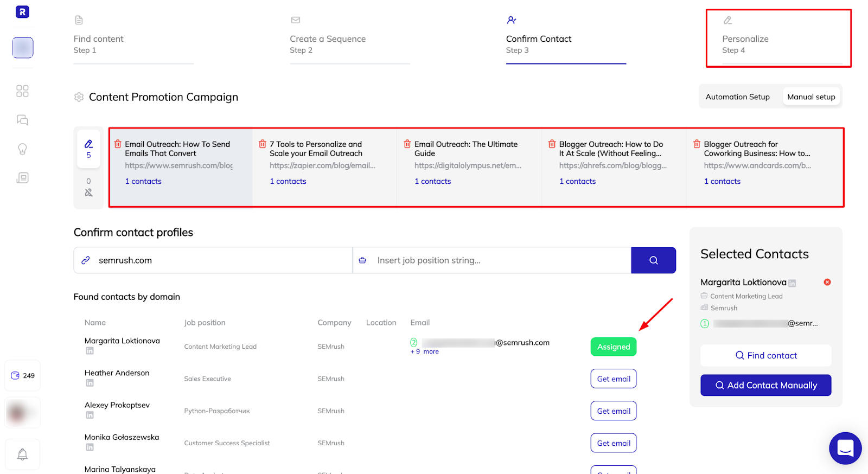Open the lightbulb ideas sidebar icon
Image resolution: width=868 pixels, height=474 pixels.
coord(22,149)
